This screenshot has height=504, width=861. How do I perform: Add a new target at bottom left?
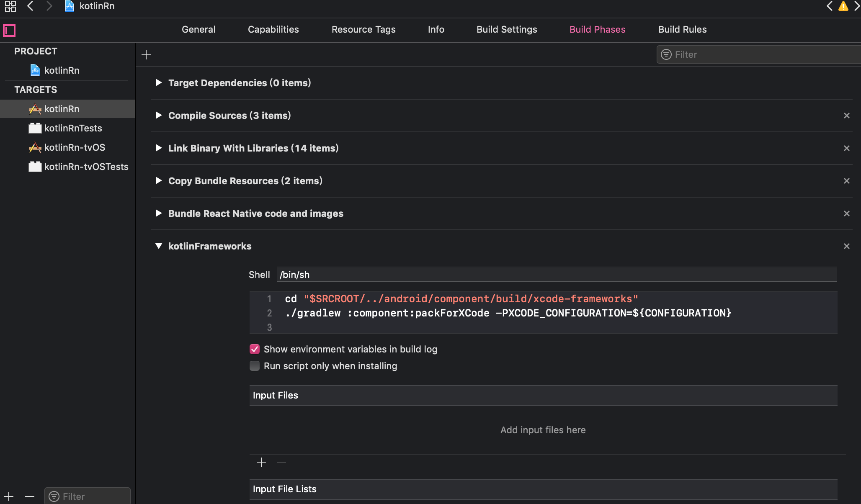9,496
